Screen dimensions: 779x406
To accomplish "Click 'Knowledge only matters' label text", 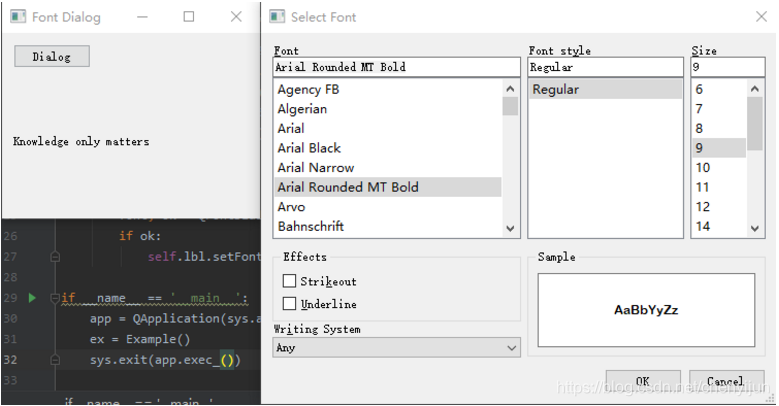I will pos(81,142).
